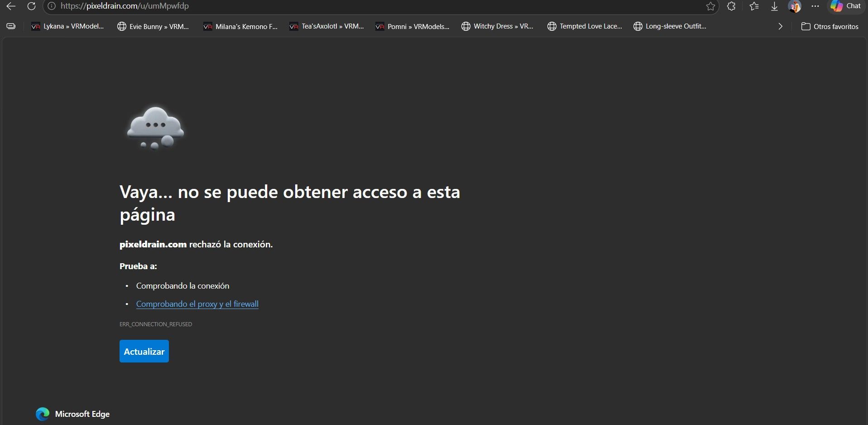The image size is (868, 425).
Task: Click the Actualizar button
Action: click(x=144, y=351)
